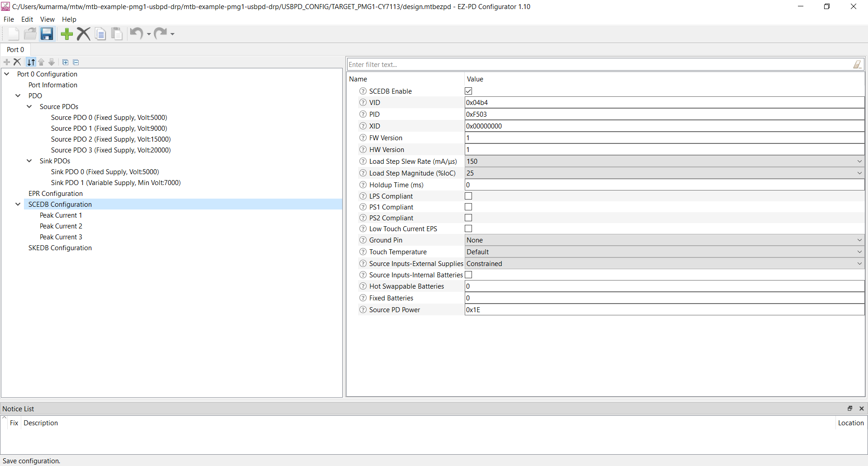Collapse the PDO tree node

click(18, 95)
